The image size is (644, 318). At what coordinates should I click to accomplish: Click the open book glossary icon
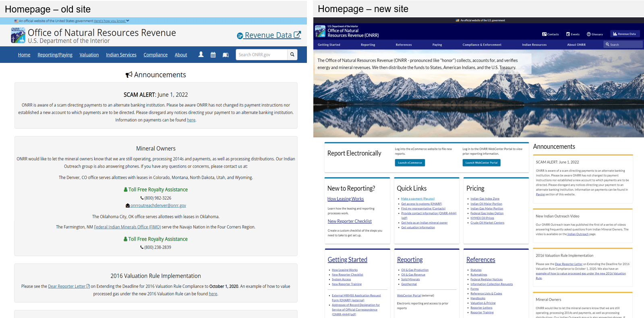pyautogui.click(x=226, y=54)
